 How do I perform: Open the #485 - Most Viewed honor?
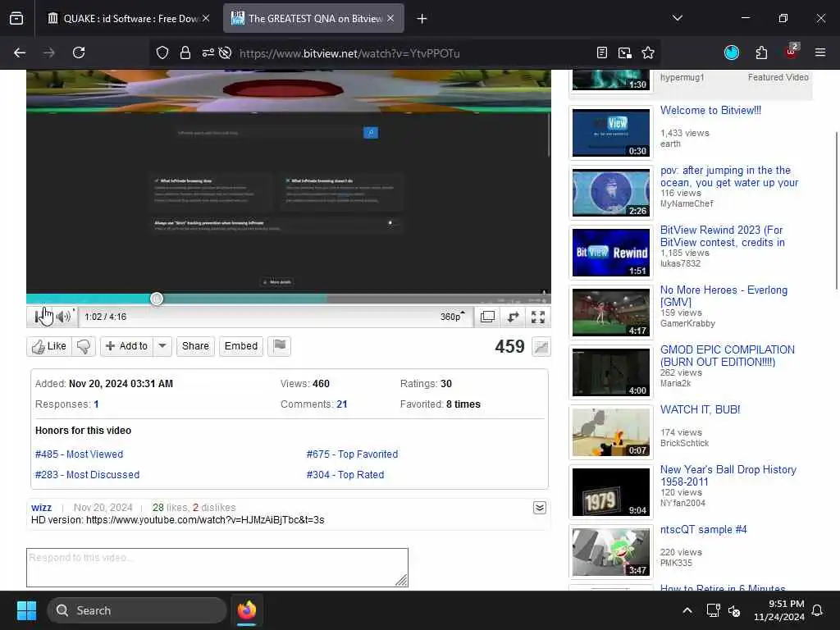(80, 454)
